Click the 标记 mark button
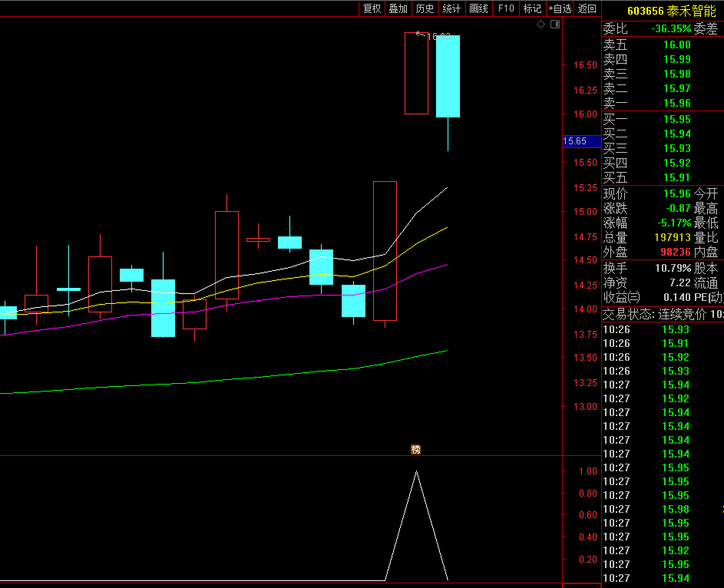The image size is (724, 588). tap(532, 8)
